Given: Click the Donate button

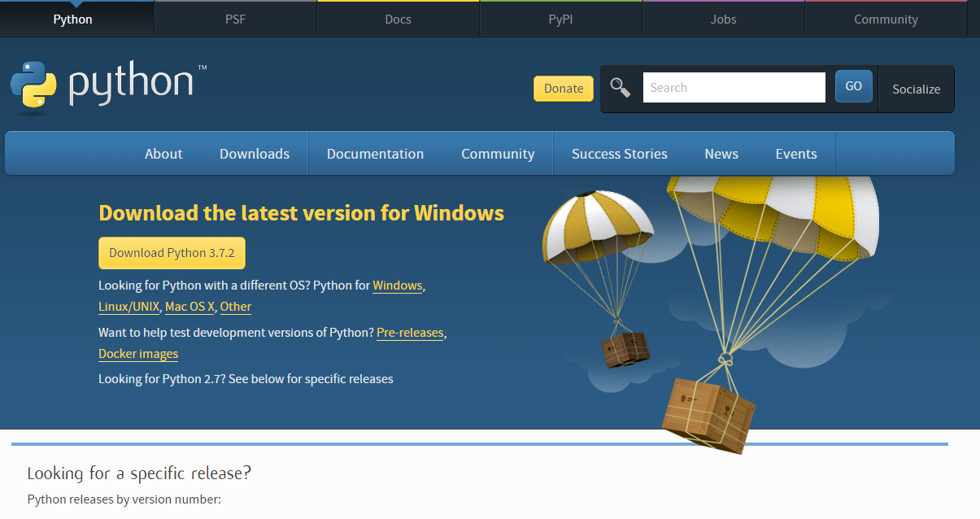Looking at the screenshot, I should tap(564, 89).
